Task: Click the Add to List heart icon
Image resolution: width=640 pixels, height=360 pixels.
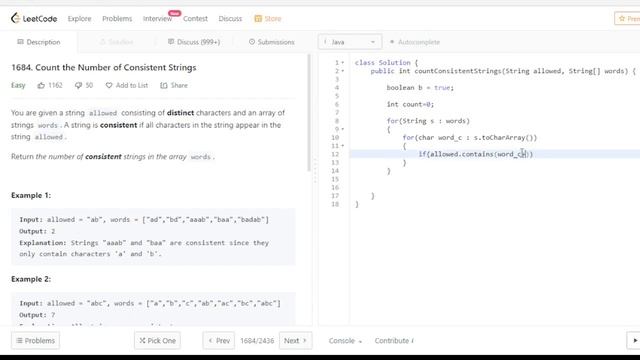Action: (109, 85)
